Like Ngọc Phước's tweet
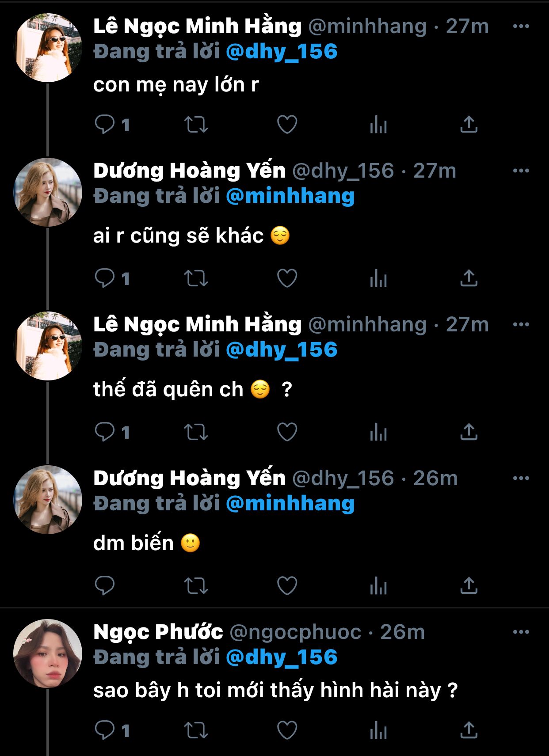This screenshot has height=756, width=549. [x=287, y=730]
